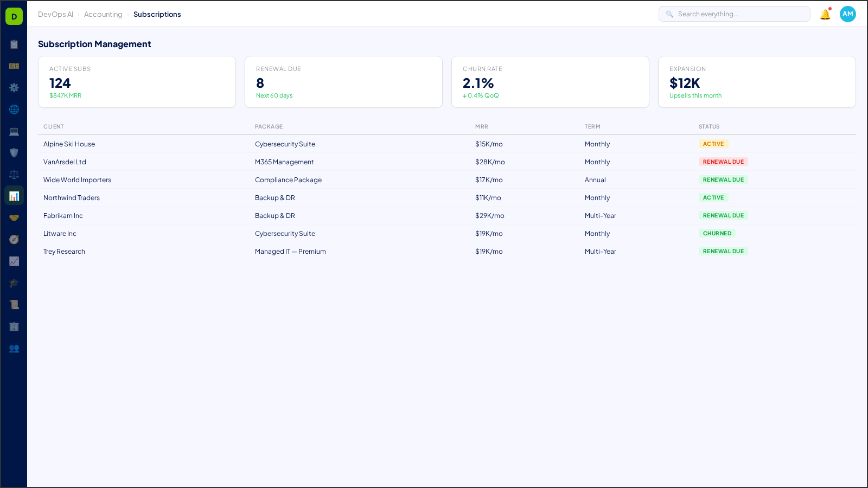Click the D logo at top left

[14, 16]
